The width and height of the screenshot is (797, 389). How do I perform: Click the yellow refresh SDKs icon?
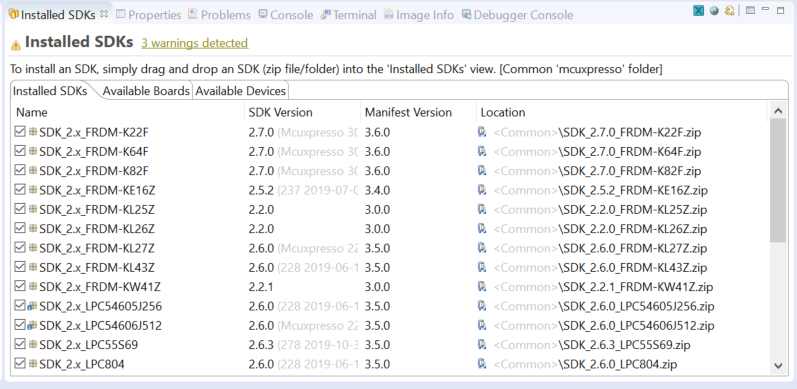pyautogui.click(x=730, y=10)
